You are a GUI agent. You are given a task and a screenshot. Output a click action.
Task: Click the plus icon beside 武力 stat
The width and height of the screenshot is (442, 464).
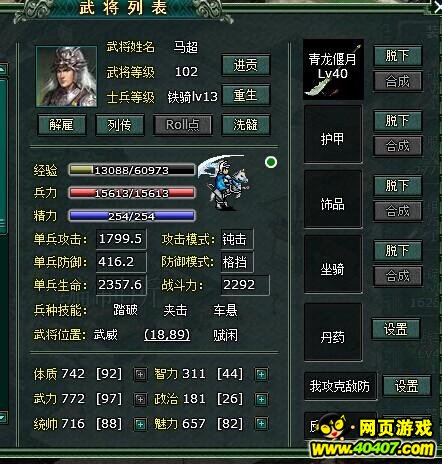(140, 399)
